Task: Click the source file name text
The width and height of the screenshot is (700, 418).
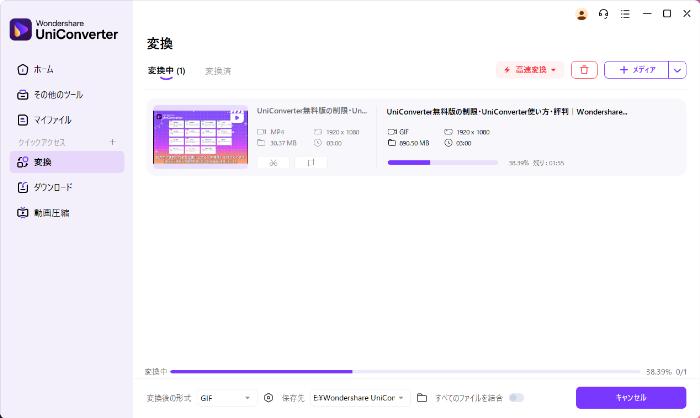Action: click(x=312, y=111)
